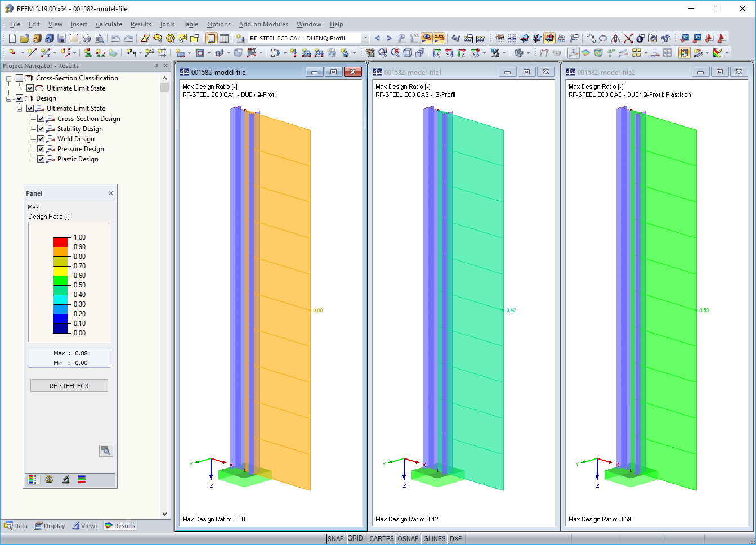Toggle the Stability Design checkbox
This screenshot has width=756, height=545.
click(41, 128)
